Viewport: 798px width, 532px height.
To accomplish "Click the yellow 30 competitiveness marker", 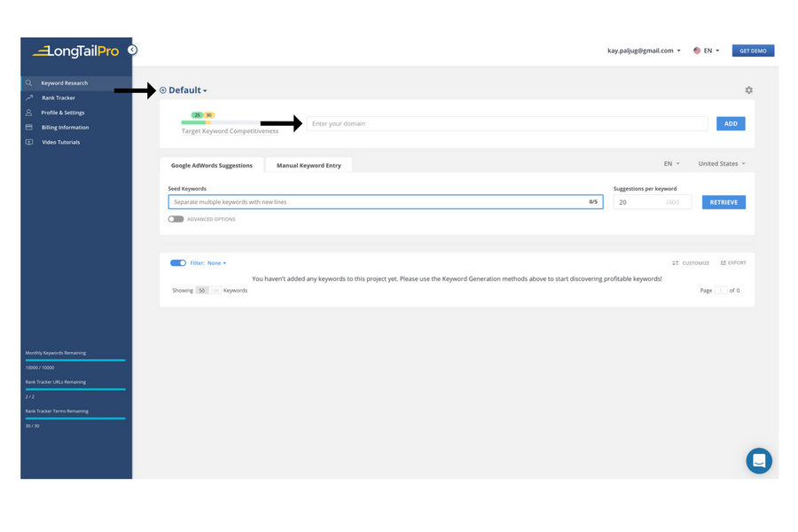I will point(208,115).
